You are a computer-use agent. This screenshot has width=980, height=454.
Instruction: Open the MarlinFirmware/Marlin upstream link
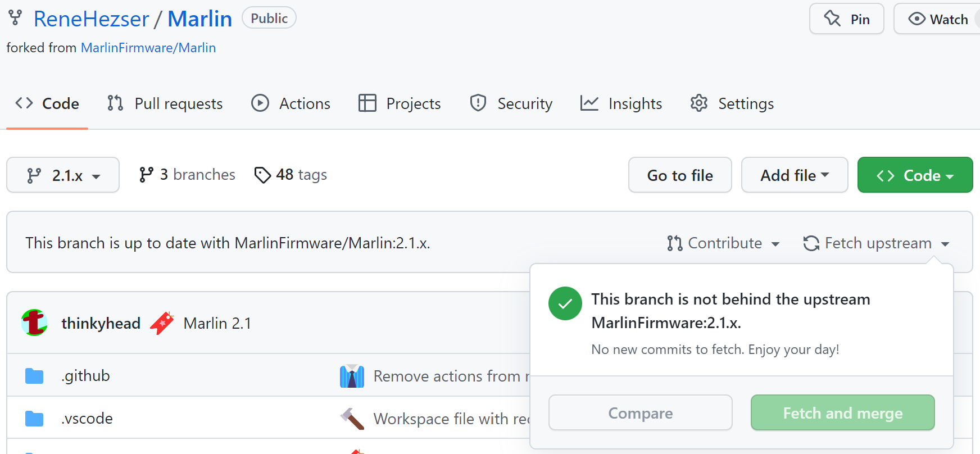tap(148, 48)
